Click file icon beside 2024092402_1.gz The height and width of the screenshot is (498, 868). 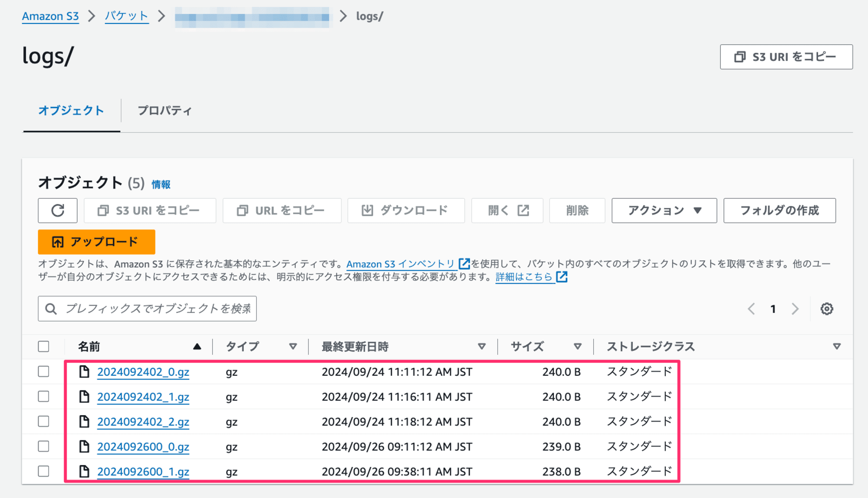tap(84, 396)
